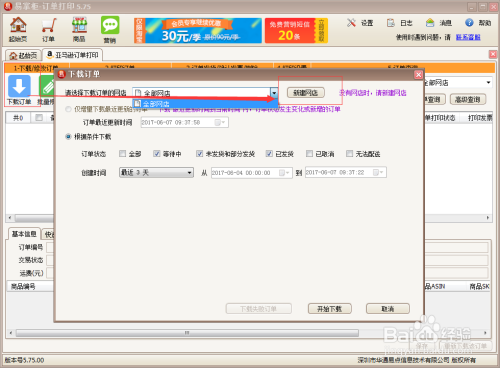Click the 取消 button in dialog
The image size is (500, 368).
(388, 309)
